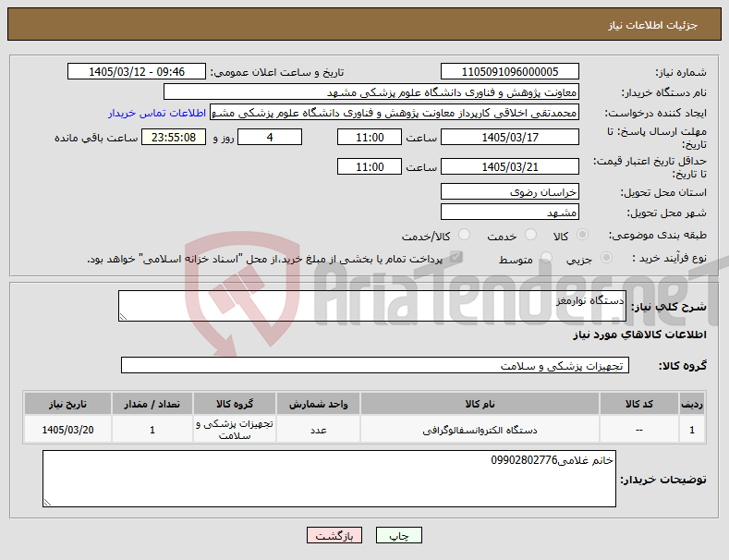
Task: Open اطلاعات تماس خریدار contact link
Action: [157, 113]
